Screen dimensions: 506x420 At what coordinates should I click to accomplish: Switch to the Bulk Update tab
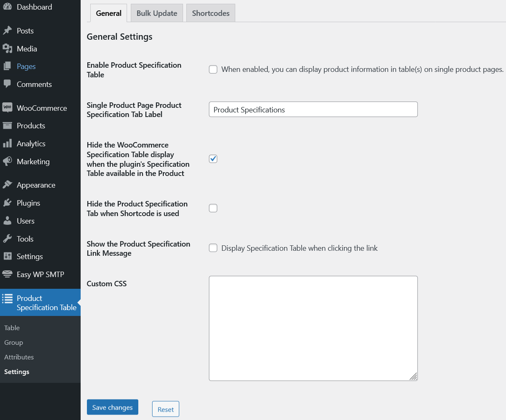156,13
